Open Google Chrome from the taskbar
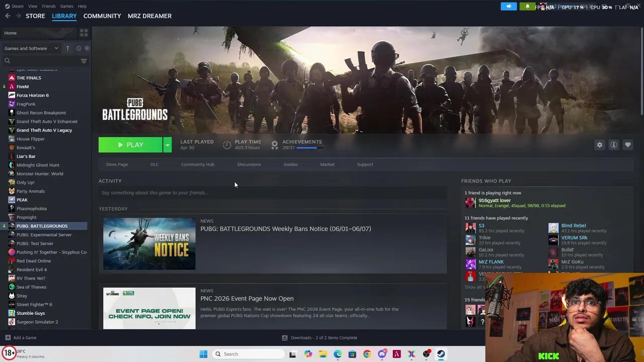 pyautogui.click(x=367, y=354)
